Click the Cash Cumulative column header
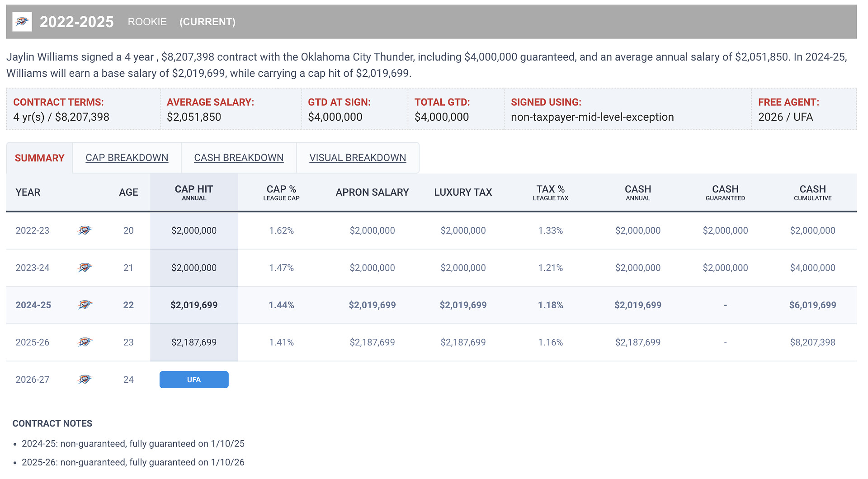This screenshot has width=868, height=479. coord(812,193)
